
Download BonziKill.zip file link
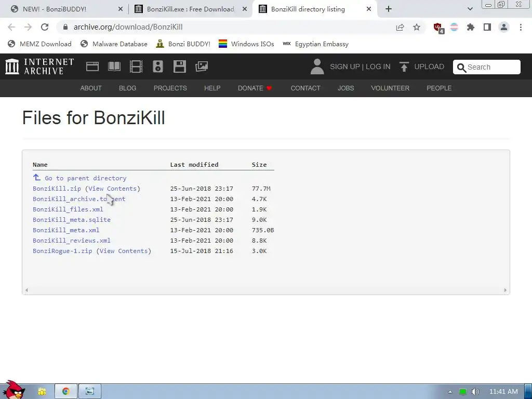point(57,189)
